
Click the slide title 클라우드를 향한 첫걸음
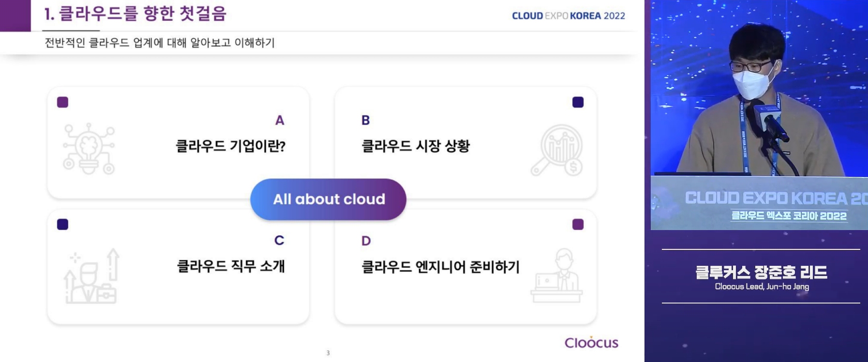point(135,14)
